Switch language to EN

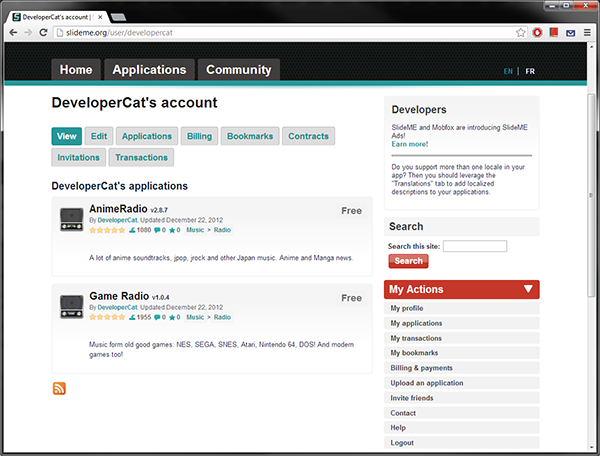click(508, 71)
